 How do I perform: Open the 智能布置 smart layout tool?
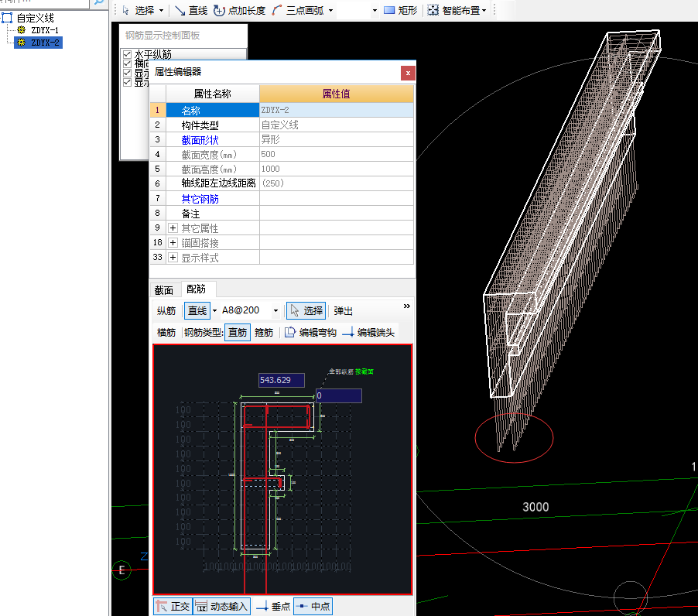click(x=457, y=10)
